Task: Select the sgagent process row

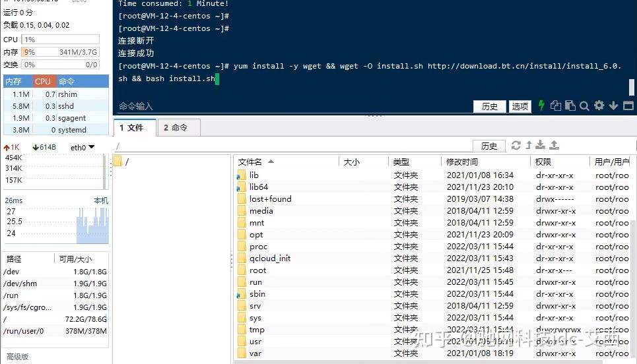Action: [x=56, y=118]
